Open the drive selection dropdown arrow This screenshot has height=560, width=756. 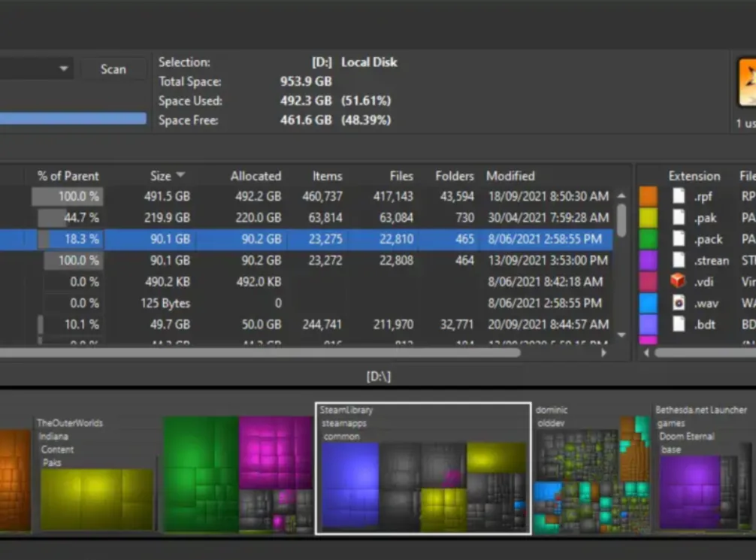coord(63,69)
